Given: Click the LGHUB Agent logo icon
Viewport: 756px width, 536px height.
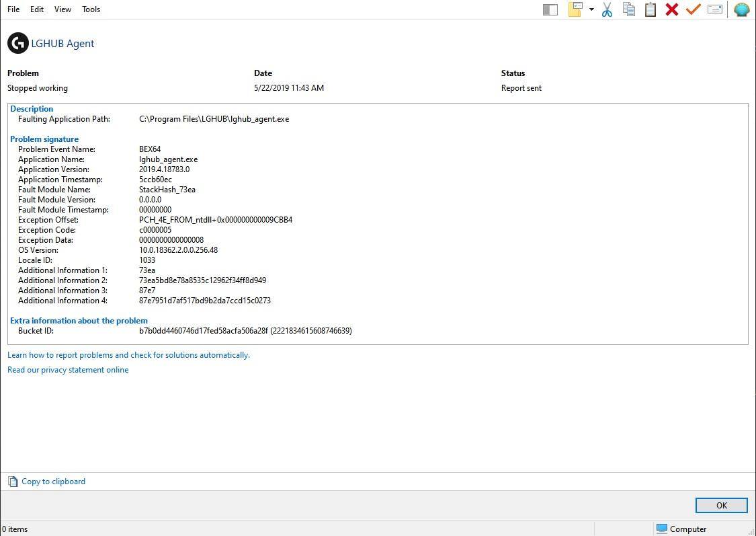Looking at the screenshot, I should pyautogui.click(x=18, y=44).
